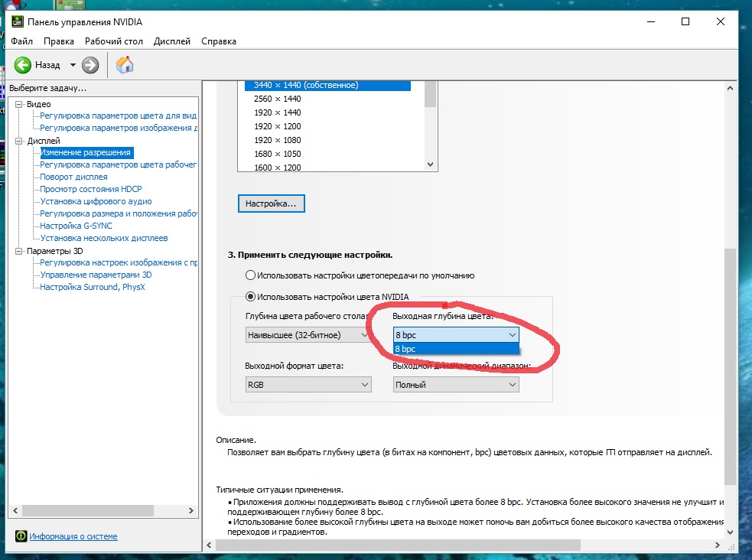Open the Файл menu
The image size is (752, 560).
tap(21, 41)
